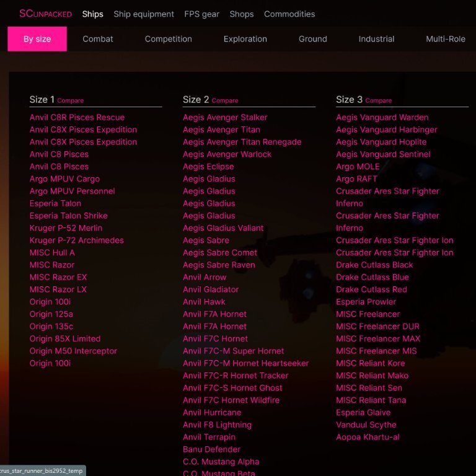This screenshot has height=476, width=476.
Task: Switch to the Multi-Role tab
Action: 445,39
